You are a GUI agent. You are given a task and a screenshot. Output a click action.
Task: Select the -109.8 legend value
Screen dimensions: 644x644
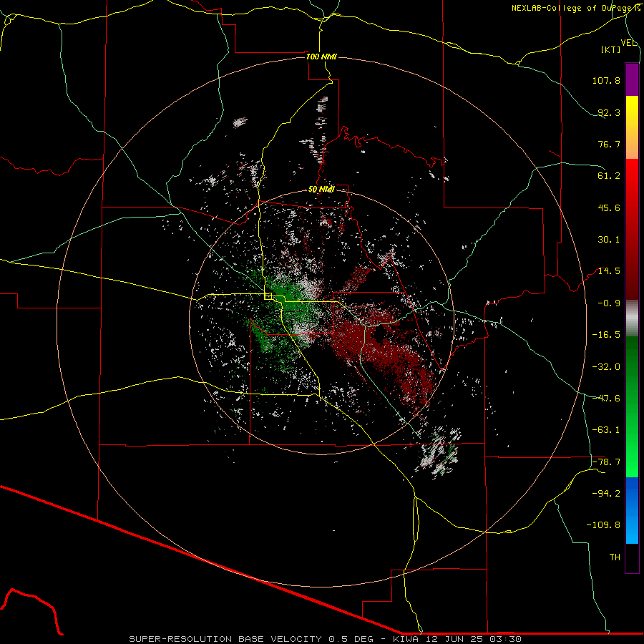coord(603,525)
